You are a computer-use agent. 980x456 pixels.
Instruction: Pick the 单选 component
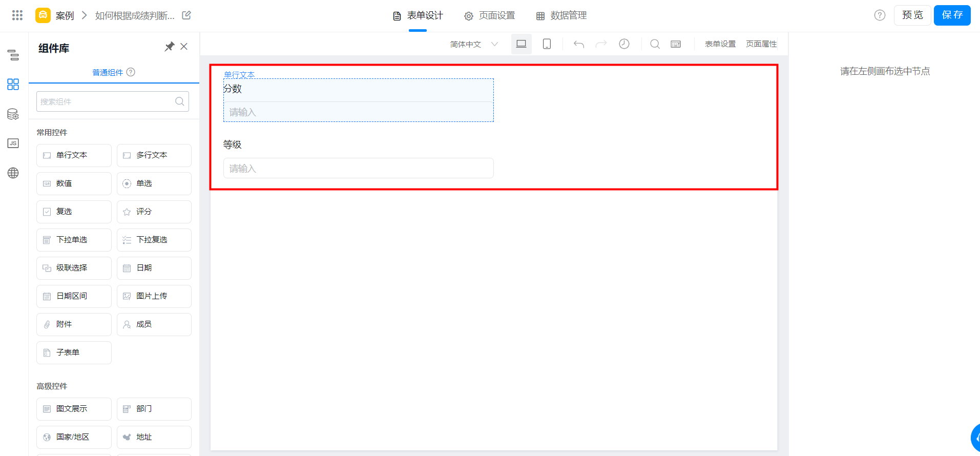tap(154, 183)
